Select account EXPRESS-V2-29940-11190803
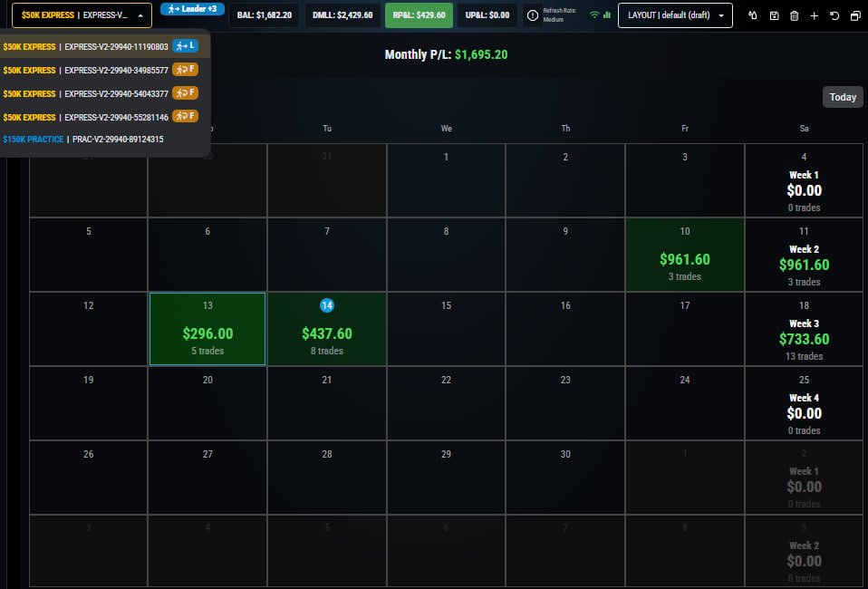The width and height of the screenshot is (868, 589). tap(104, 46)
